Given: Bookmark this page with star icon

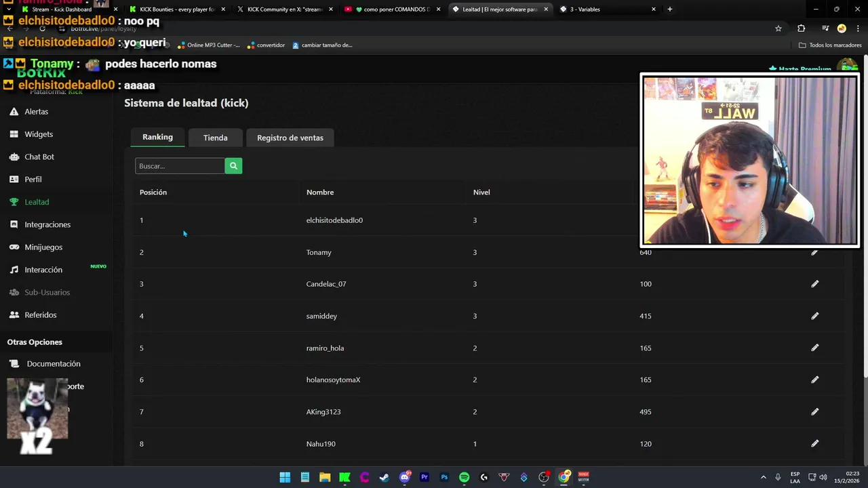Looking at the screenshot, I should pyautogui.click(x=778, y=28).
